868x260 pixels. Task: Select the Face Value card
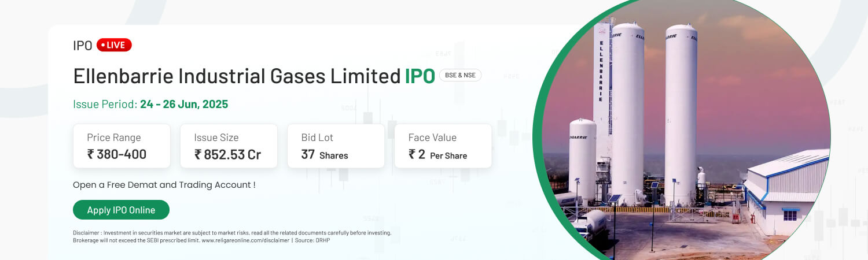(443, 146)
